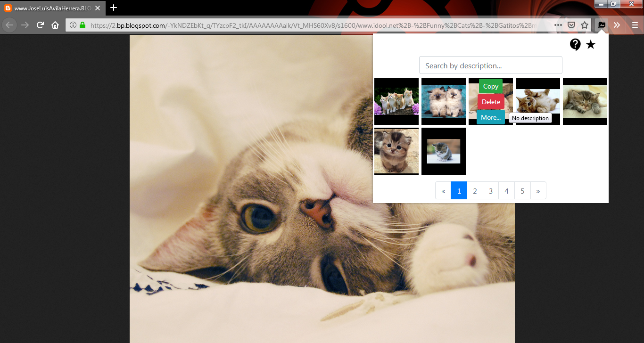Screen dimensions: 644x343
Task: Select thumbnail of wide-eyed kitten face closeup
Action: [x=396, y=151]
